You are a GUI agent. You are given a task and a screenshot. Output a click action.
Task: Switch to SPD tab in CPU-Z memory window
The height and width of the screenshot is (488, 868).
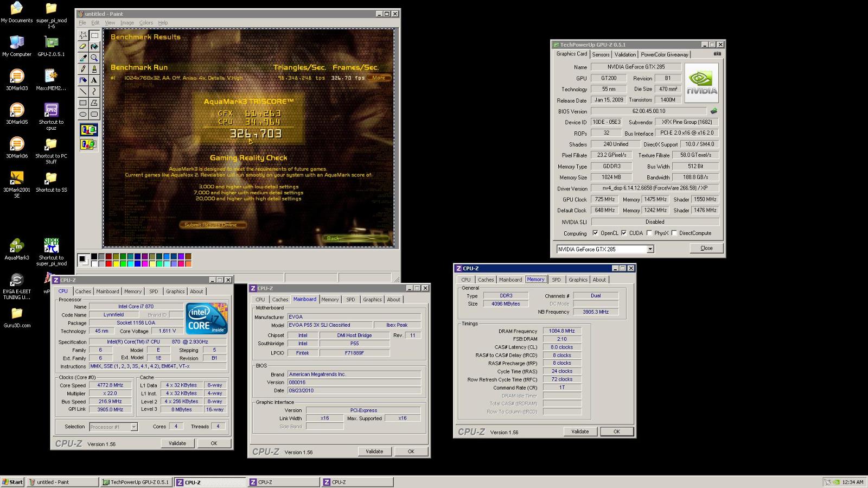[556, 280]
